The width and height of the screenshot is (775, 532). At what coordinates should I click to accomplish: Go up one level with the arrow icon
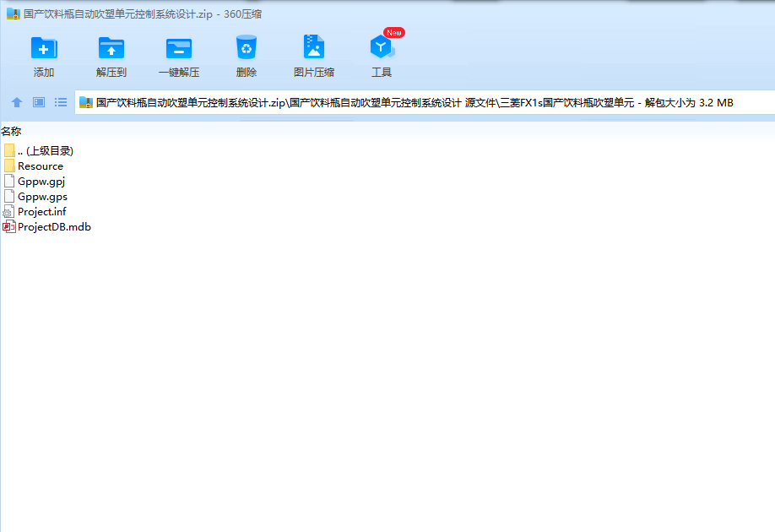pyautogui.click(x=17, y=102)
